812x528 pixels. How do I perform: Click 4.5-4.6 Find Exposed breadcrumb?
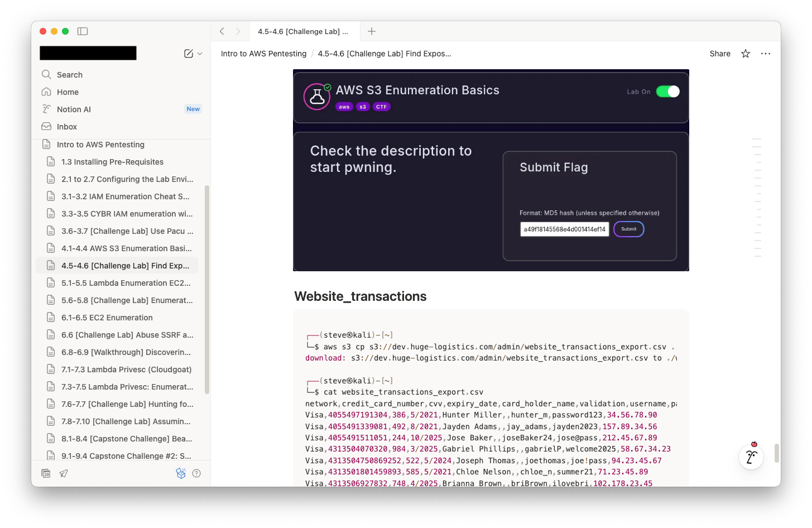[385, 54]
